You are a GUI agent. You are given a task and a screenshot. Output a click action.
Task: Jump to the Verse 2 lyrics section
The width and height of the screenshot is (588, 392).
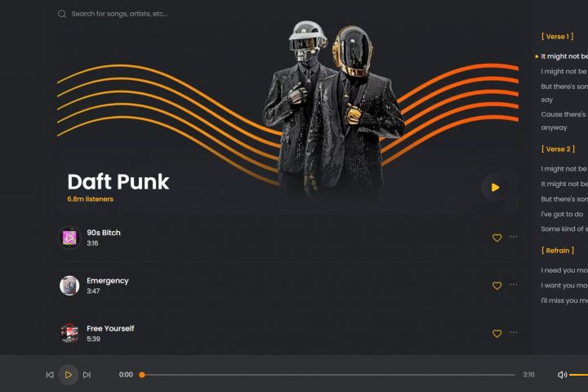[558, 149]
